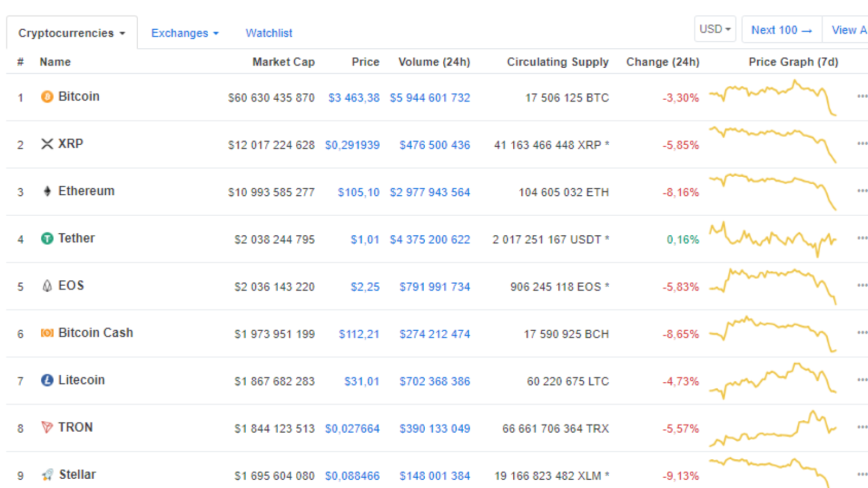Click Bitcoin market cap $60 630 435 870
Viewport: 868px width, 488px height.
[x=271, y=98]
